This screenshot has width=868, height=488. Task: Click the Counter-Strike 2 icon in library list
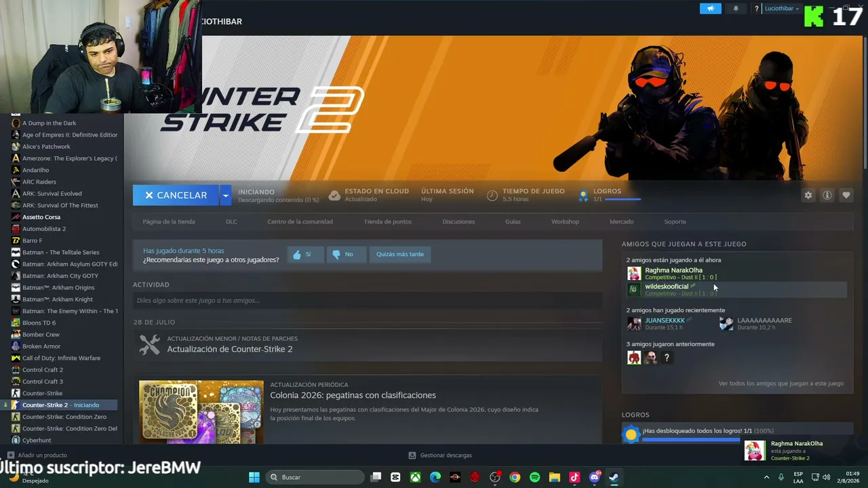pyautogui.click(x=16, y=405)
